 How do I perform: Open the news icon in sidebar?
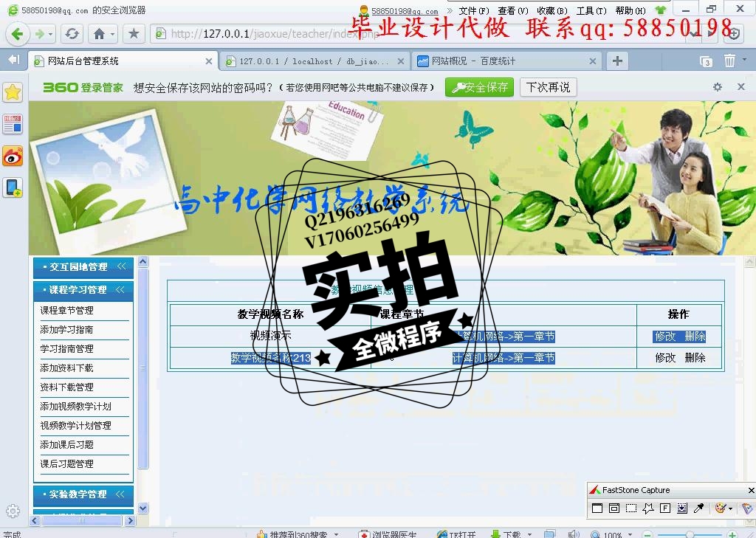point(13,124)
